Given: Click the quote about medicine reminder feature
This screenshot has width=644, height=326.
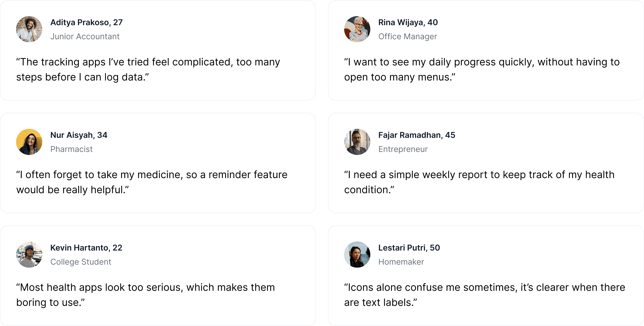Looking at the screenshot, I should coord(152,182).
